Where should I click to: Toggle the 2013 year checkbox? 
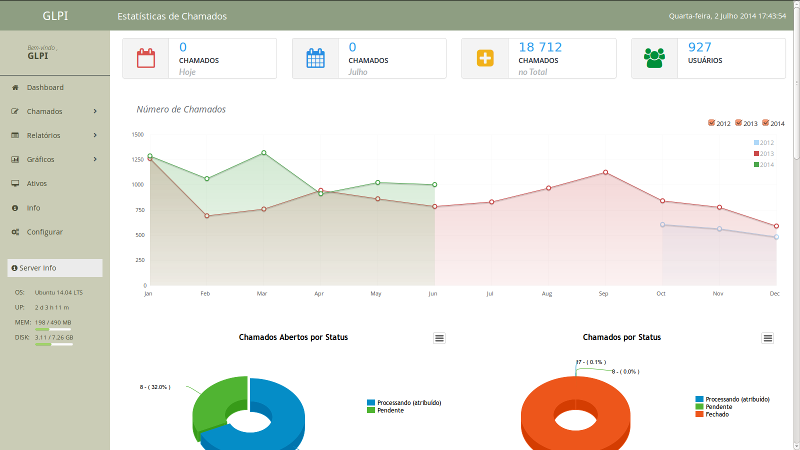tap(739, 123)
